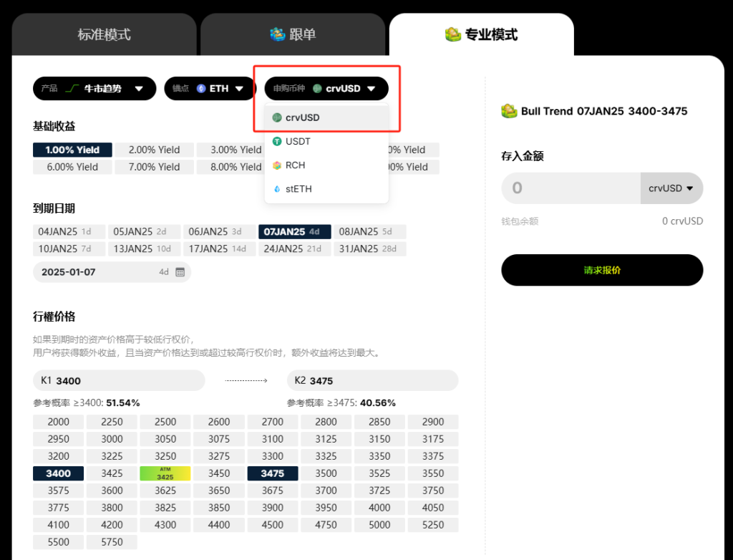Viewport: 733px width, 560px height.
Task: Select 2.00% Yield option
Action: click(155, 150)
